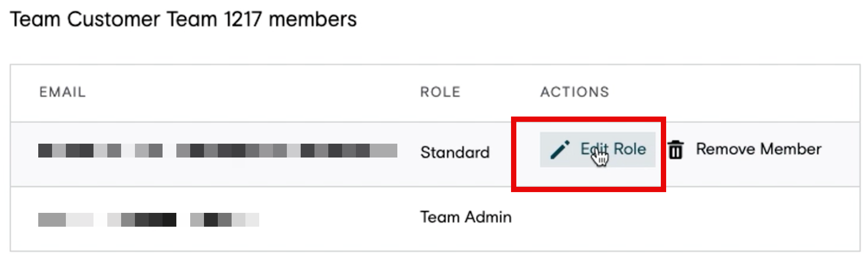Click the ROLE column header

440,92
